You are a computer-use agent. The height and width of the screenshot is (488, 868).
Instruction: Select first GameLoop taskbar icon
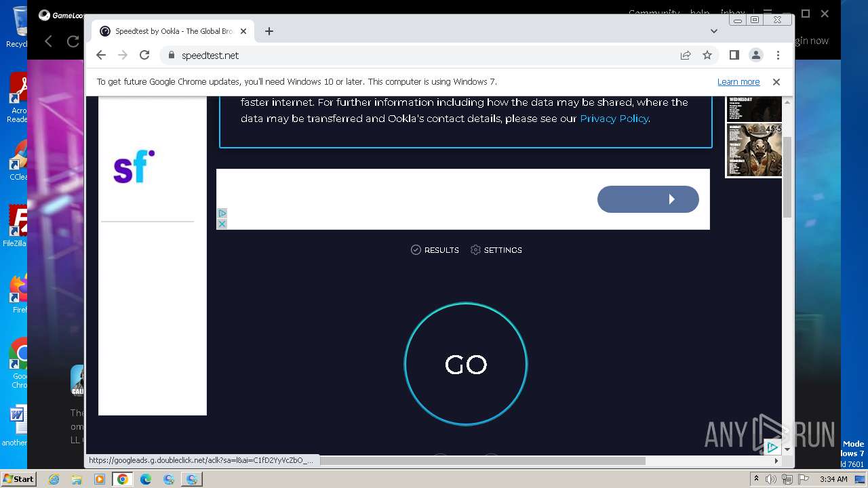(169, 479)
